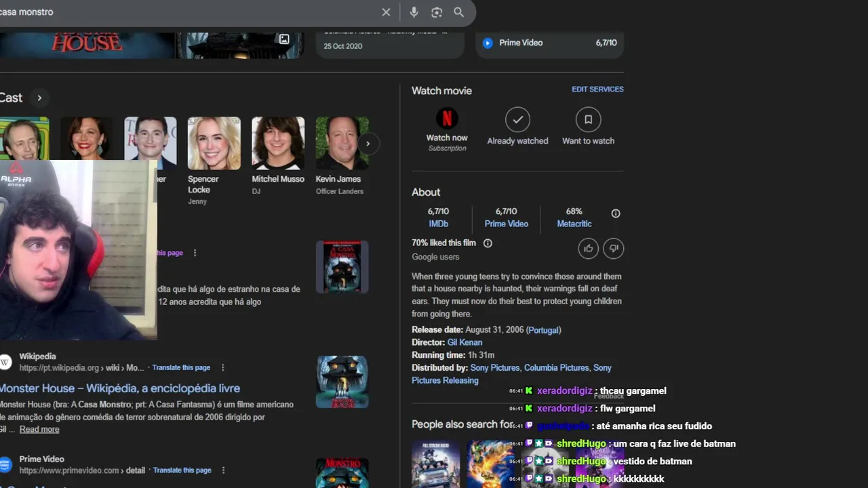Open Wikipedia result Monster House thumbnail
Viewport: 868px width, 488px height.
342,382
